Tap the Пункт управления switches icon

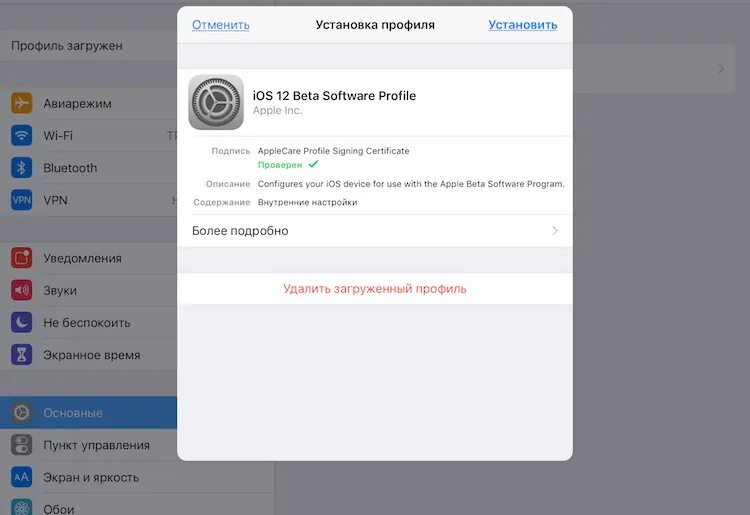click(x=22, y=445)
